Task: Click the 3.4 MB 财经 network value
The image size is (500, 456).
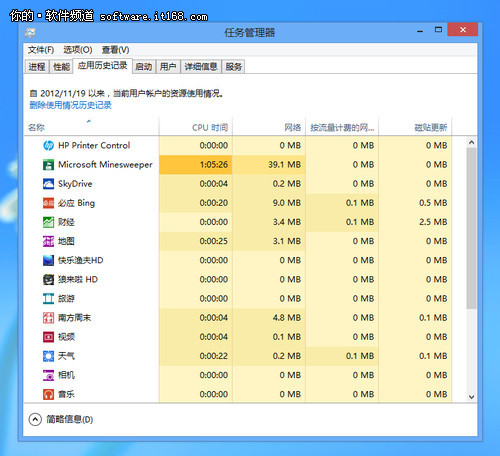Action: (x=287, y=222)
